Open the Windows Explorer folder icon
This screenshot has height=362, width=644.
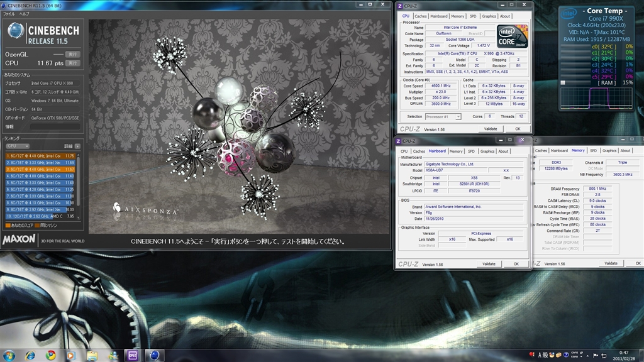point(91,355)
